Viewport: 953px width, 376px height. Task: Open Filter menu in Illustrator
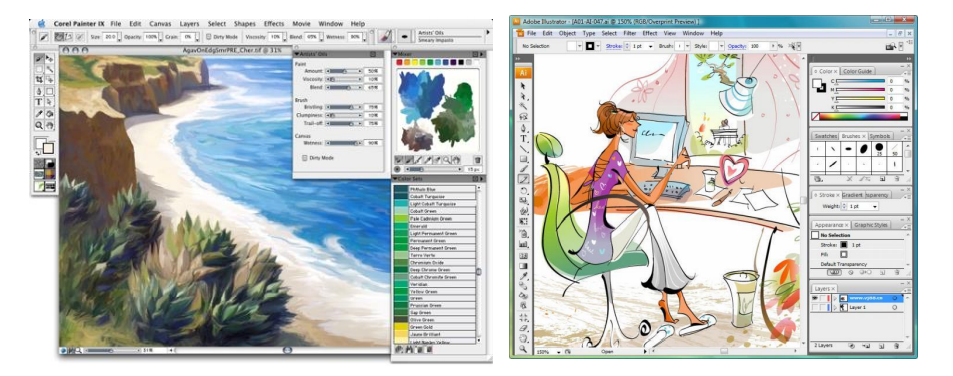coord(630,33)
